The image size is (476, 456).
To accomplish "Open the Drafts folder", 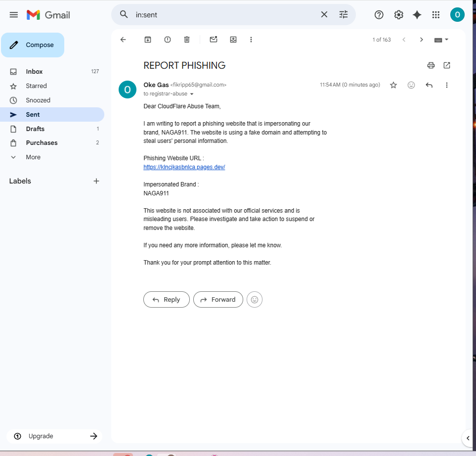I will 52,129.
